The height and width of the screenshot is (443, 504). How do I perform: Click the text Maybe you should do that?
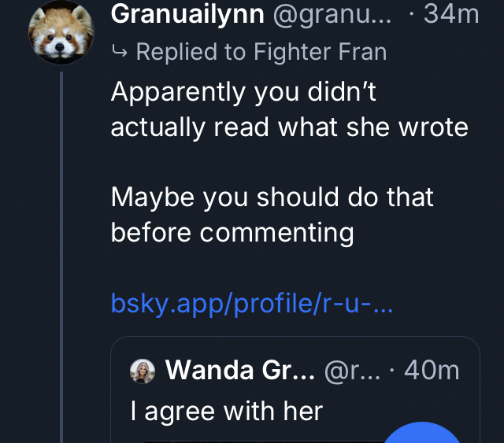(272, 197)
